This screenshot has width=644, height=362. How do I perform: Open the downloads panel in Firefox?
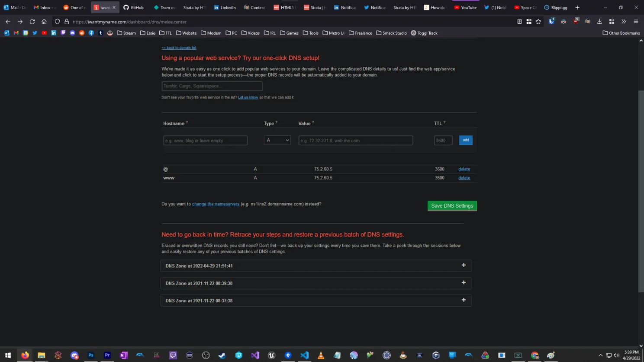(599, 21)
